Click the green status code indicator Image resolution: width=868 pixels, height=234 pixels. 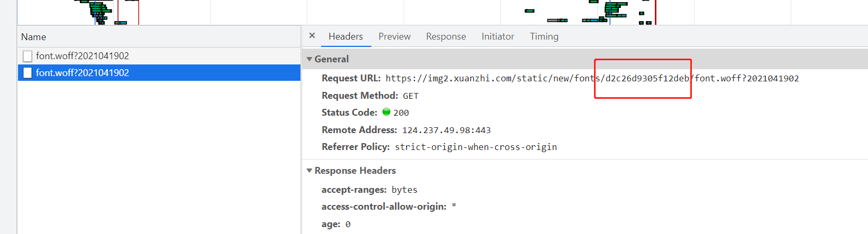coord(386,112)
